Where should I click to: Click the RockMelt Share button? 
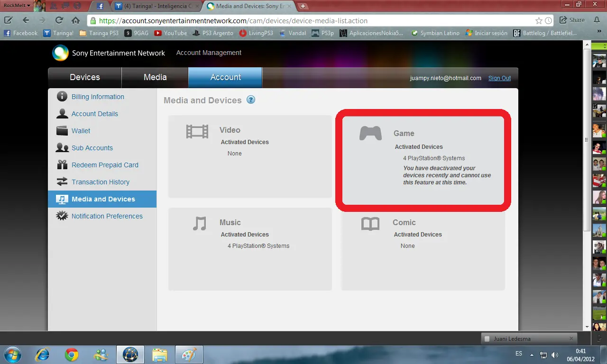(x=572, y=20)
